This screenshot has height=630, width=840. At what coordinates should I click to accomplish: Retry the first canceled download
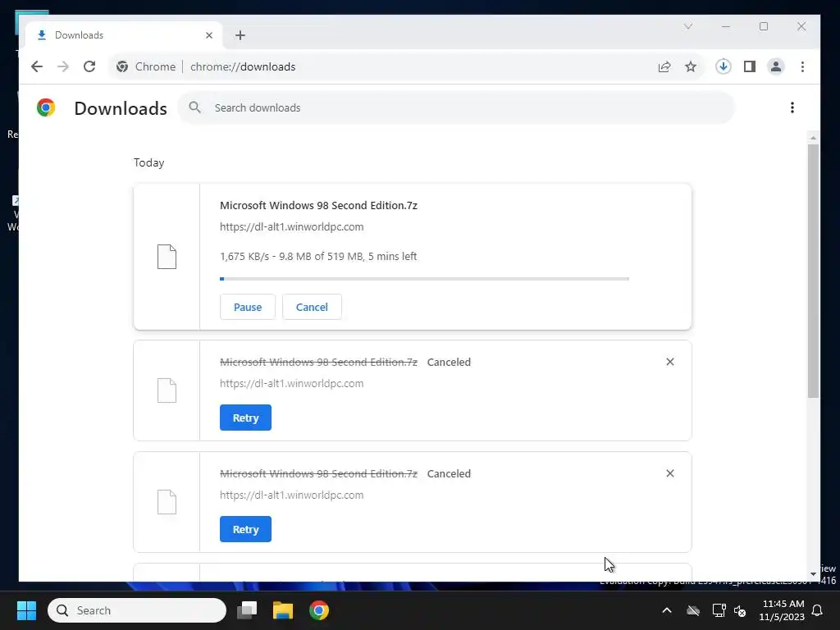pos(245,418)
